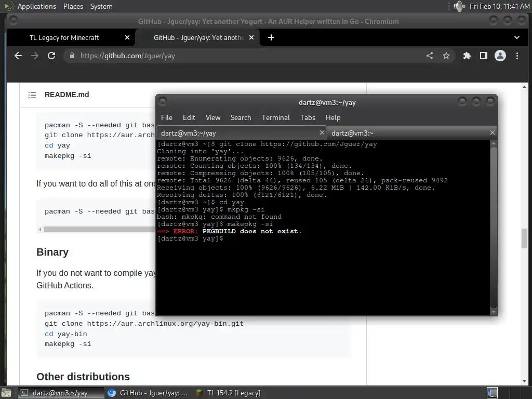
Task: Click the 'cd yay-bin' code line
Action: click(66, 334)
